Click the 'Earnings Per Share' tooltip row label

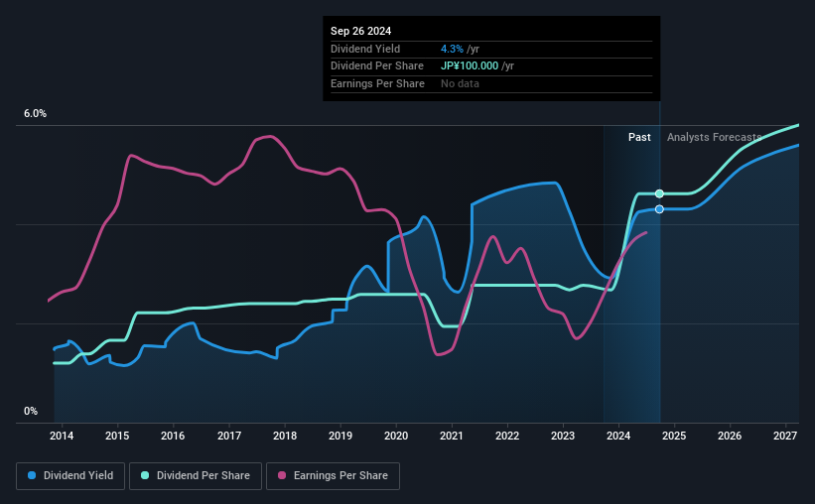pos(377,83)
